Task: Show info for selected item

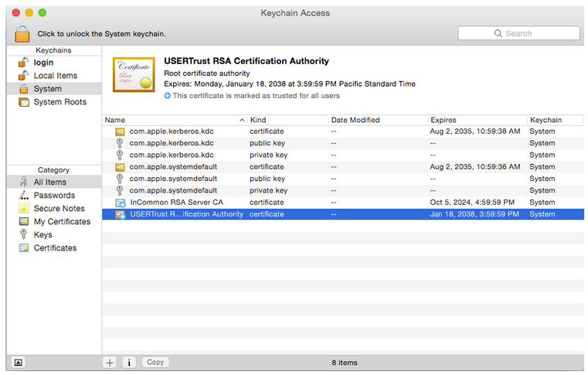Action: [x=129, y=363]
